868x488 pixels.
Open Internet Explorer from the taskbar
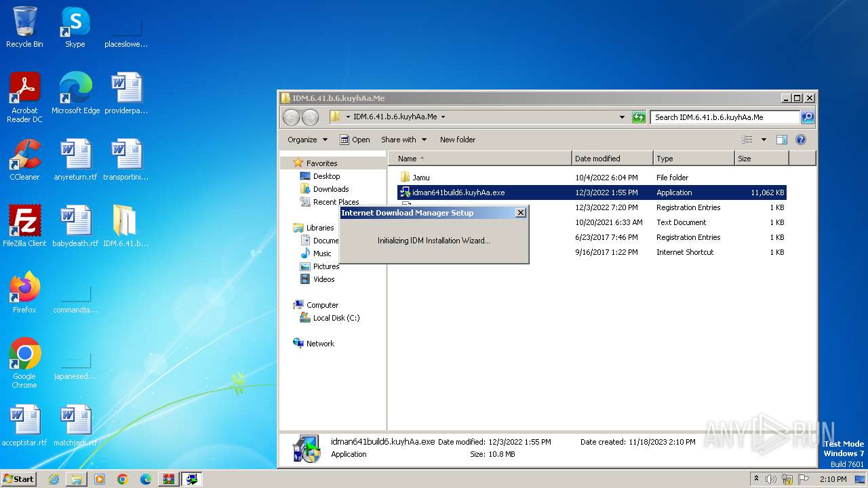54,479
